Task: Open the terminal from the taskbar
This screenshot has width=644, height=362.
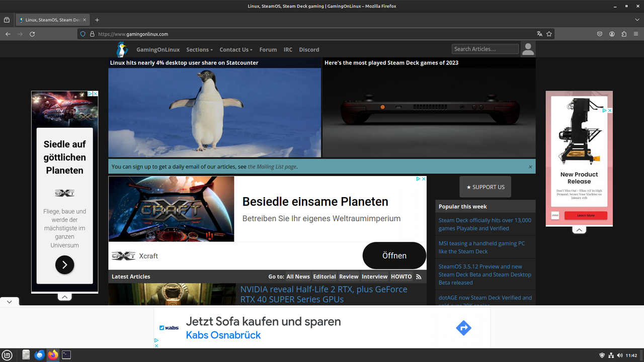Action: (x=66, y=355)
